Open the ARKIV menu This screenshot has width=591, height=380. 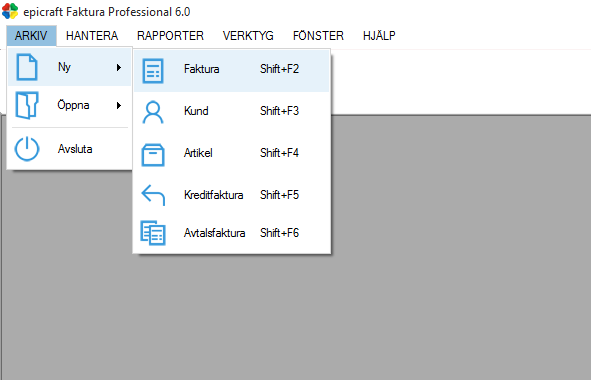tap(31, 36)
